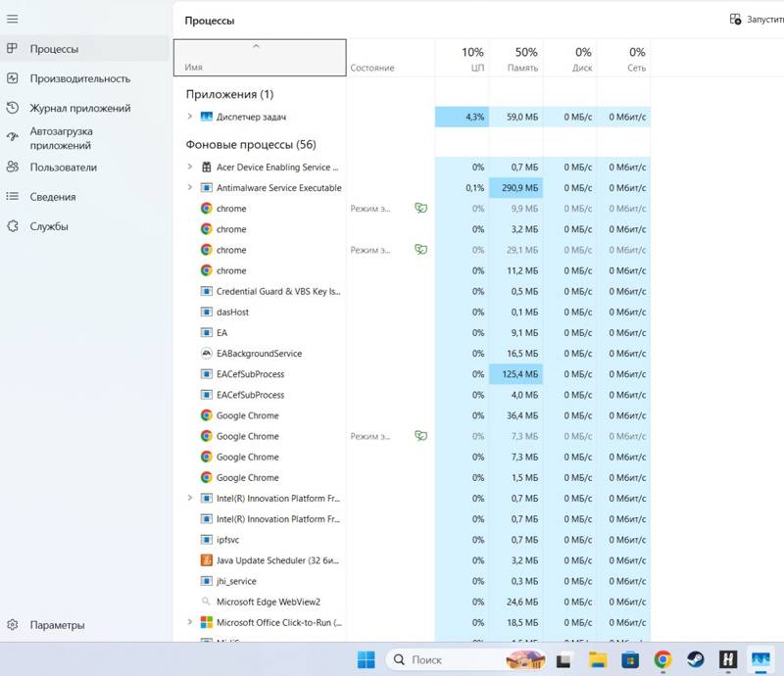This screenshot has height=676, width=784.
Task: Click efficiency mode leaf icon on first chrome row
Action: tap(421, 208)
